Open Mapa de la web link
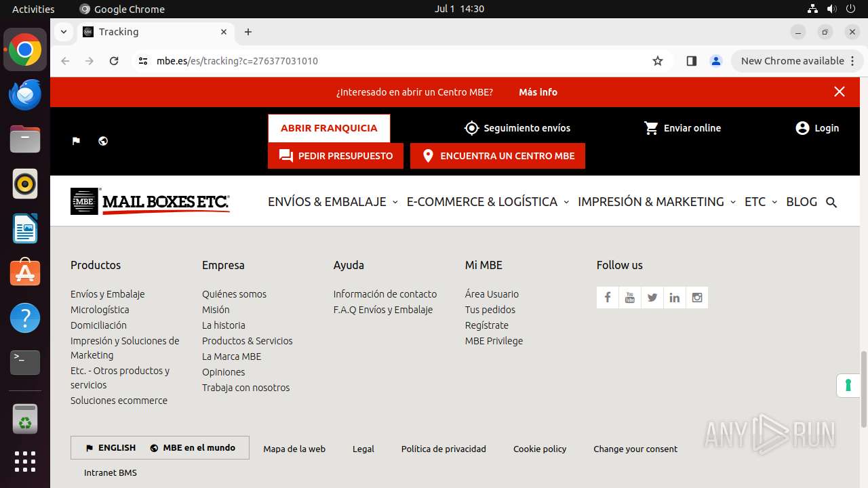Image resolution: width=868 pixels, height=488 pixels. coord(294,449)
